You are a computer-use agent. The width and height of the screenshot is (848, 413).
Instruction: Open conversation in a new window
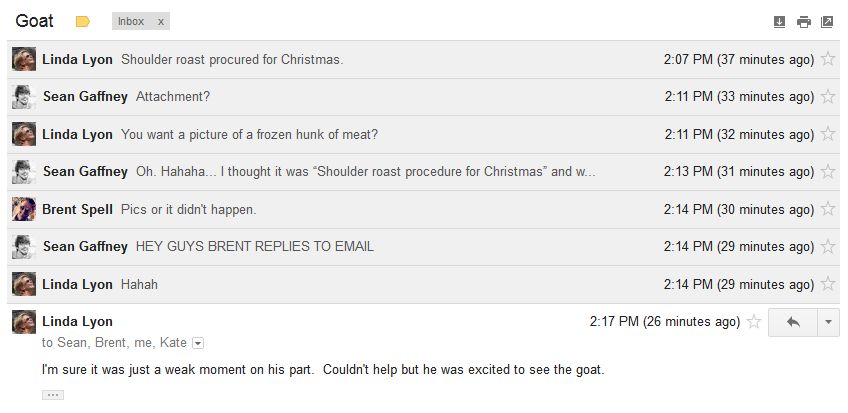tap(827, 22)
